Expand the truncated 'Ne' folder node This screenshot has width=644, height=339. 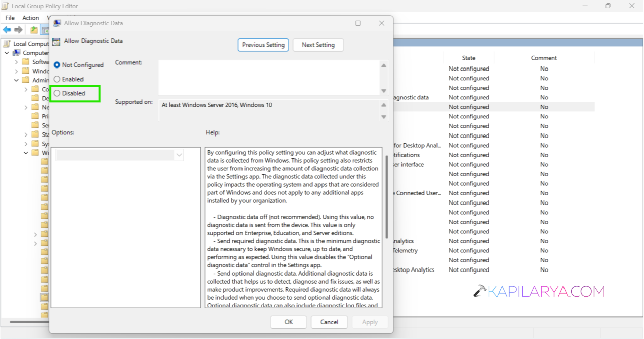tap(26, 107)
